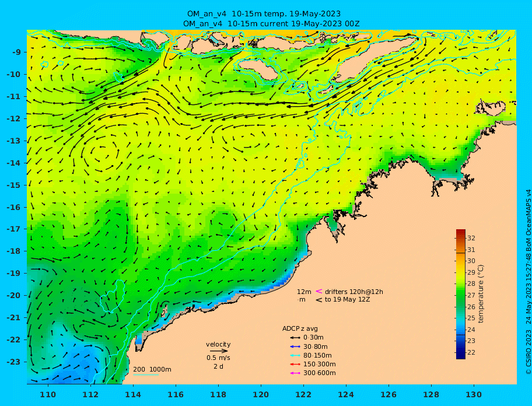Click the 'ADCP z avg' legend heading
The width and height of the screenshot is (532, 406).
point(300,328)
